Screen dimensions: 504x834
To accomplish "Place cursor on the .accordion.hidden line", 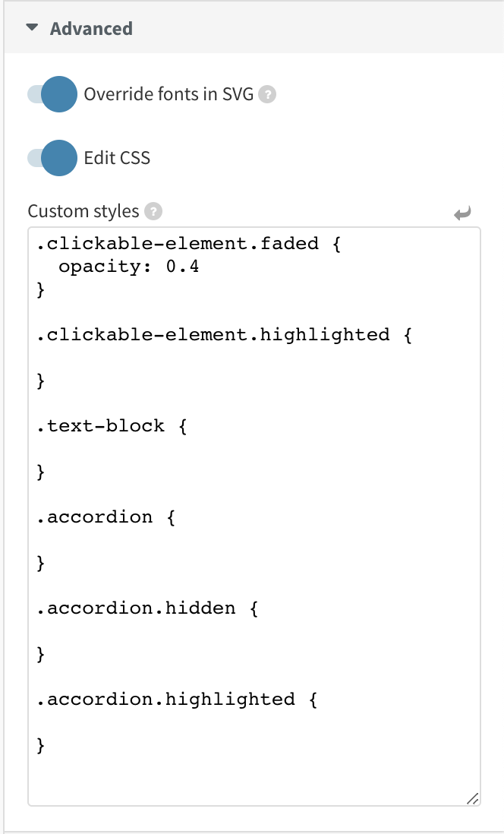I will coord(147,608).
